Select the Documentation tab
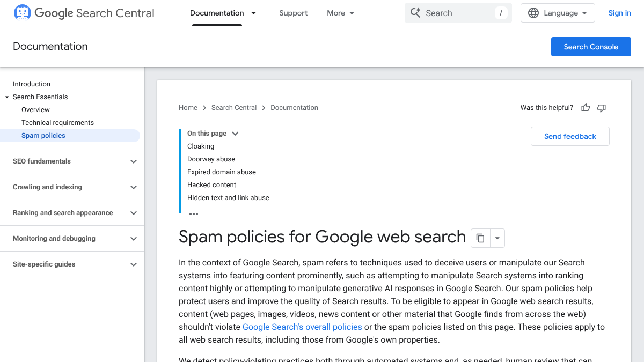 (x=217, y=13)
